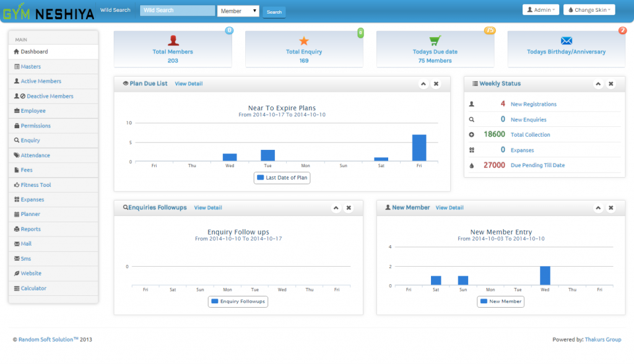Open the Thakurs Group footer link

coord(603,340)
